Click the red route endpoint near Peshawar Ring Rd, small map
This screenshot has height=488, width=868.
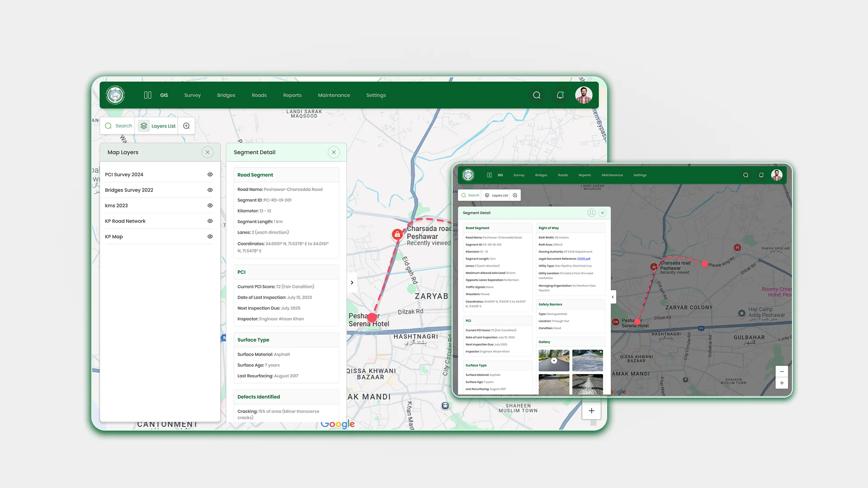[705, 263]
